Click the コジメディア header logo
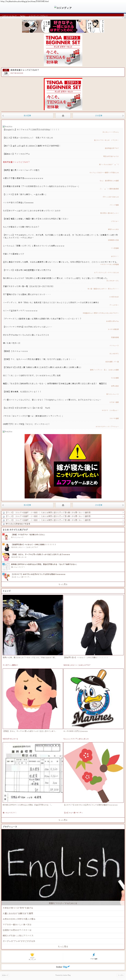 [63, 8]
